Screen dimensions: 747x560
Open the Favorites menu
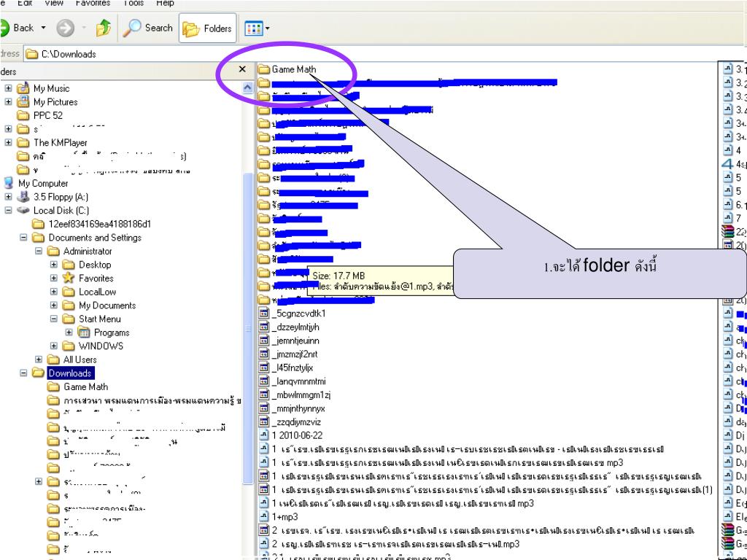pos(93,3)
